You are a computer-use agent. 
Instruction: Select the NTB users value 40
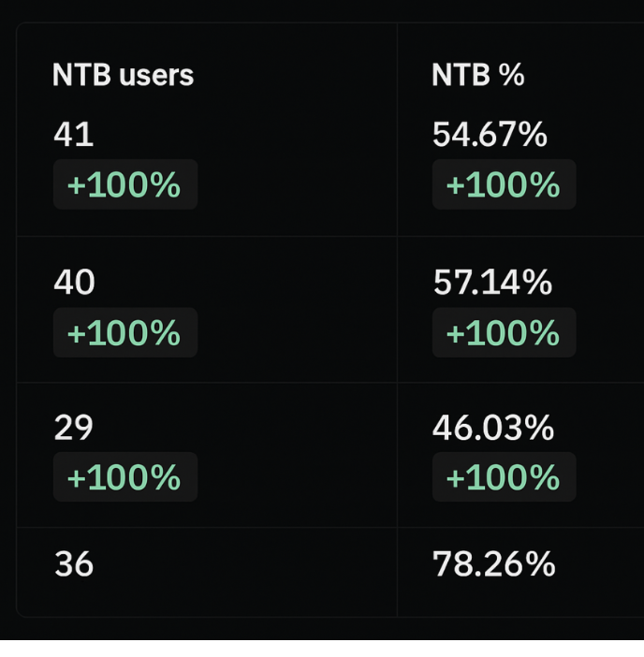click(x=74, y=282)
